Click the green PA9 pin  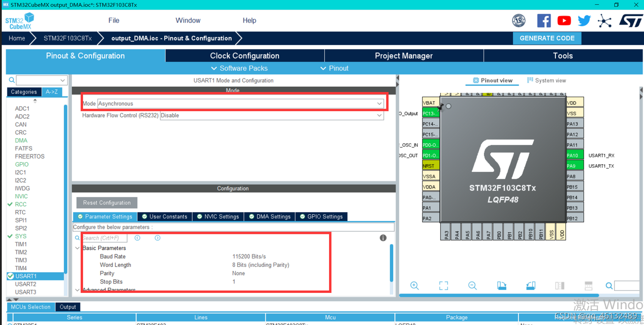[574, 166]
